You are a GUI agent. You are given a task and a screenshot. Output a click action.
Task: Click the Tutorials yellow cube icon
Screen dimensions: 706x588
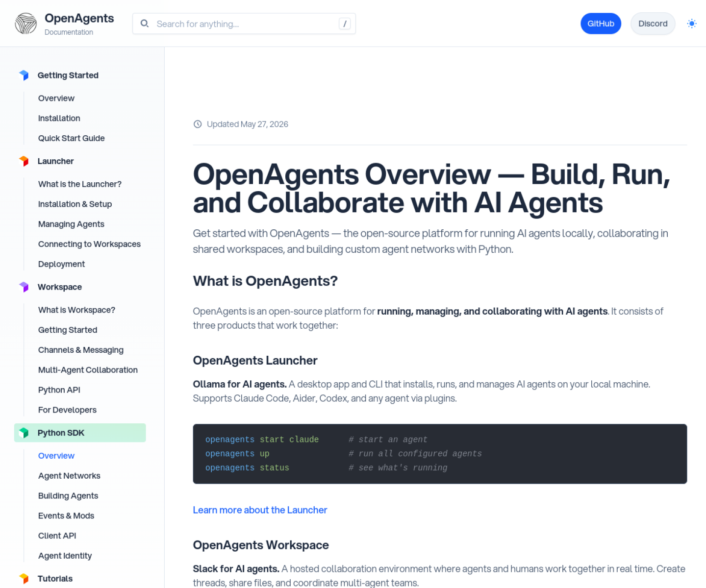[24, 579]
